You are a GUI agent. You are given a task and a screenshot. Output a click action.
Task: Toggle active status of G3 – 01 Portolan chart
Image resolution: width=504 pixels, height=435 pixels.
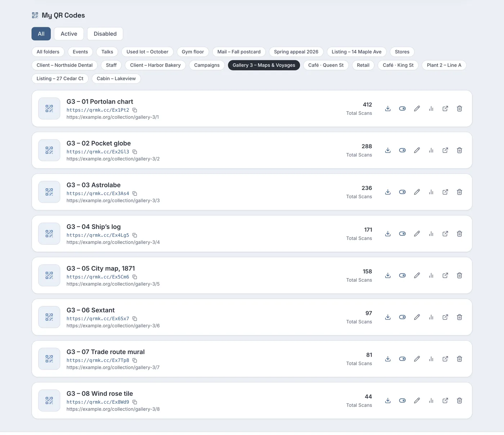point(402,109)
